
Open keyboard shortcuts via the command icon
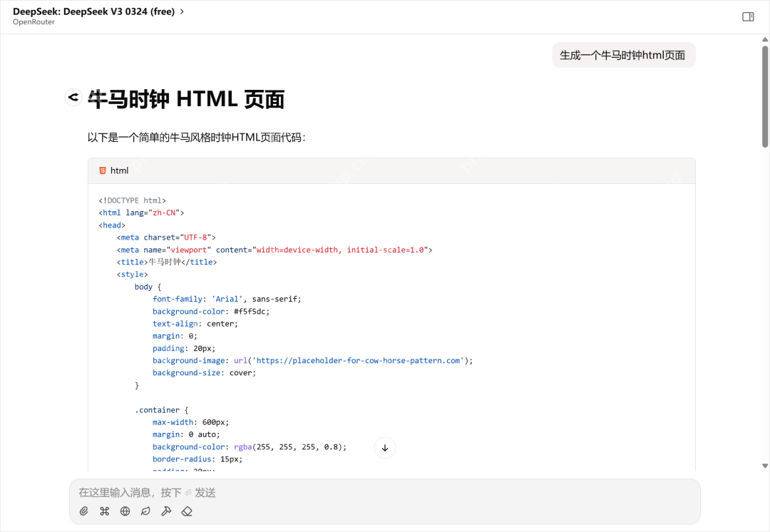[x=104, y=511]
